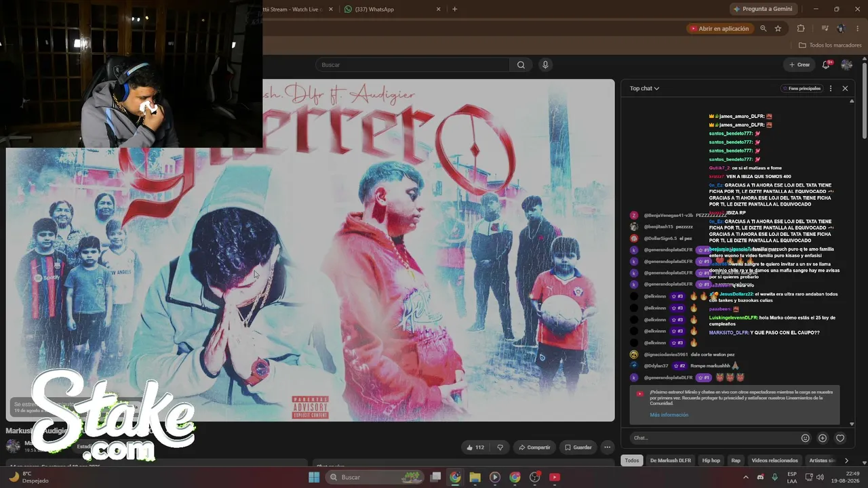Dislike the video
The width and height of the screenshot is (868, 488).
(x=500, y=447)
